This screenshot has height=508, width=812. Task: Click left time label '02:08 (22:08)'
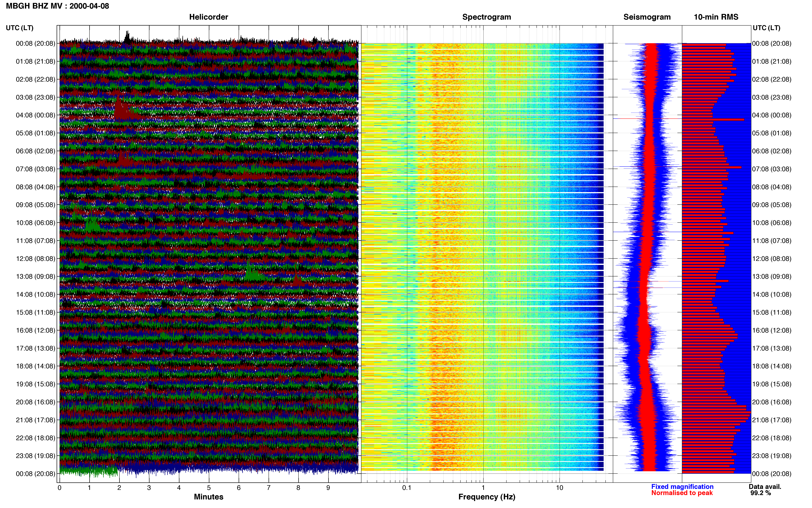pos(36,79)
